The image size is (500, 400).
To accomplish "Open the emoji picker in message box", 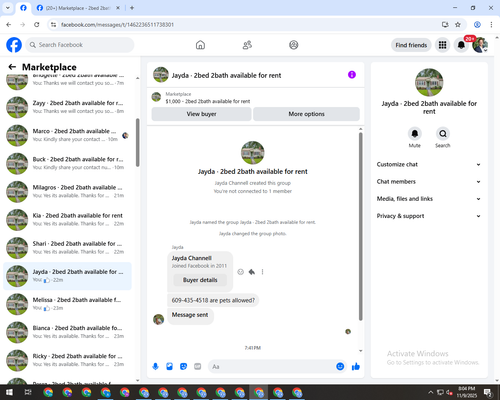I will click(340, 367).
